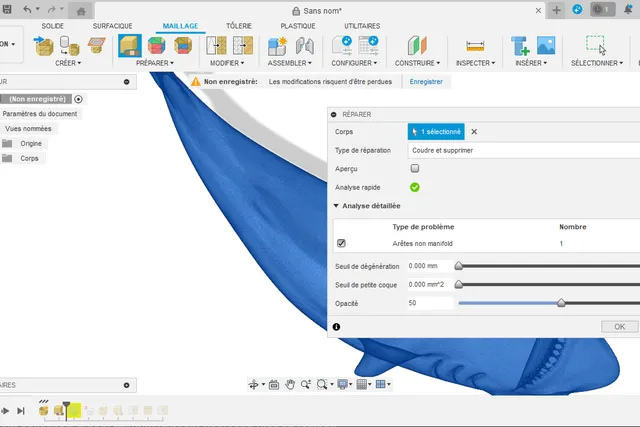Image resolution: width=640 pixels, height=427 pixels.
Task: Select the MAILLAGE tab
Action: click(180, 26)
